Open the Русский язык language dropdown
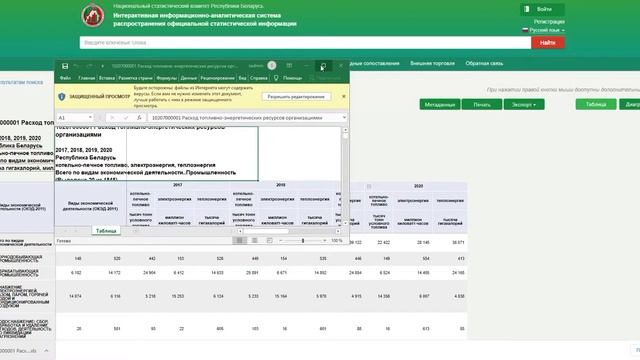The image size is (640, 360). pos(544,30)
